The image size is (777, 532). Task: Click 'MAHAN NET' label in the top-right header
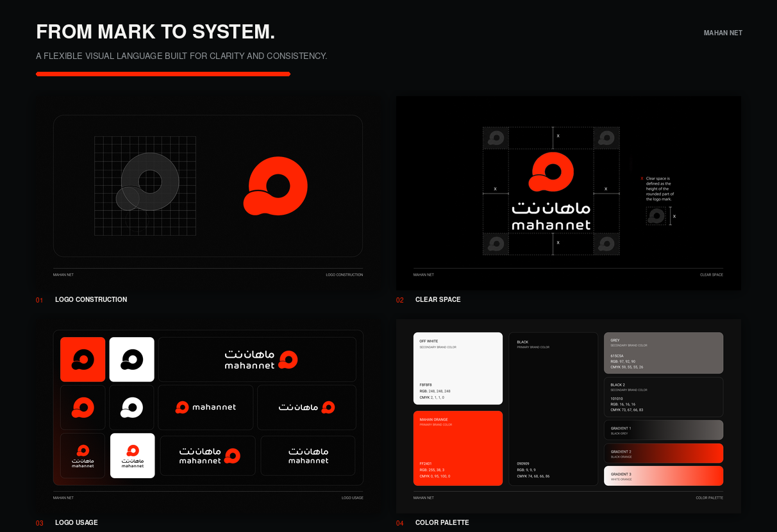(x=723, y=33)
